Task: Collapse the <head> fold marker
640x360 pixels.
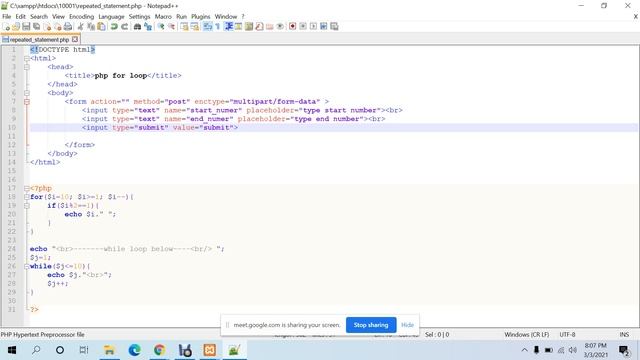Action: pyautogui.click(x=27, y=67)
